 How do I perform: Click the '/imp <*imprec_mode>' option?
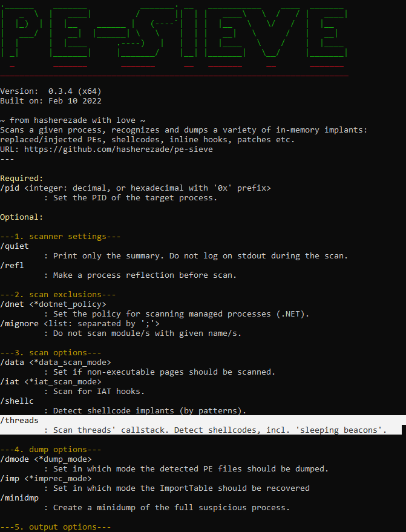[x=46, y=478]
